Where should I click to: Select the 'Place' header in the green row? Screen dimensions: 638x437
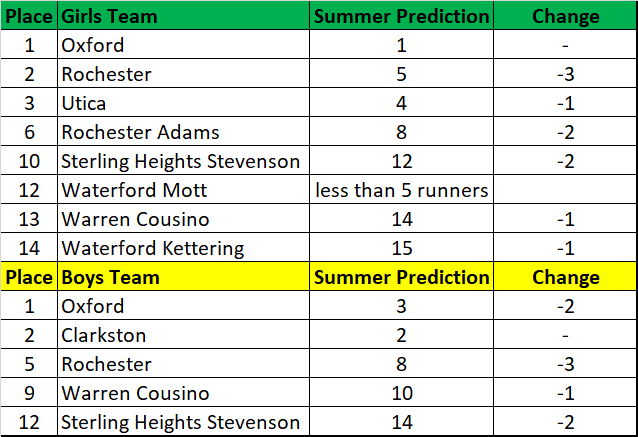pyautogui.click(x=29, y=16)
